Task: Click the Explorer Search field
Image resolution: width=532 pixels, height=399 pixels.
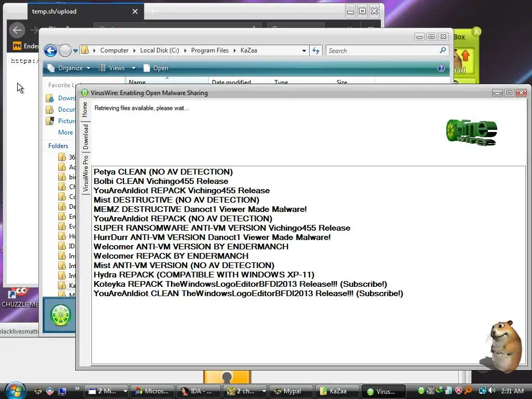Action: [387, 51]
